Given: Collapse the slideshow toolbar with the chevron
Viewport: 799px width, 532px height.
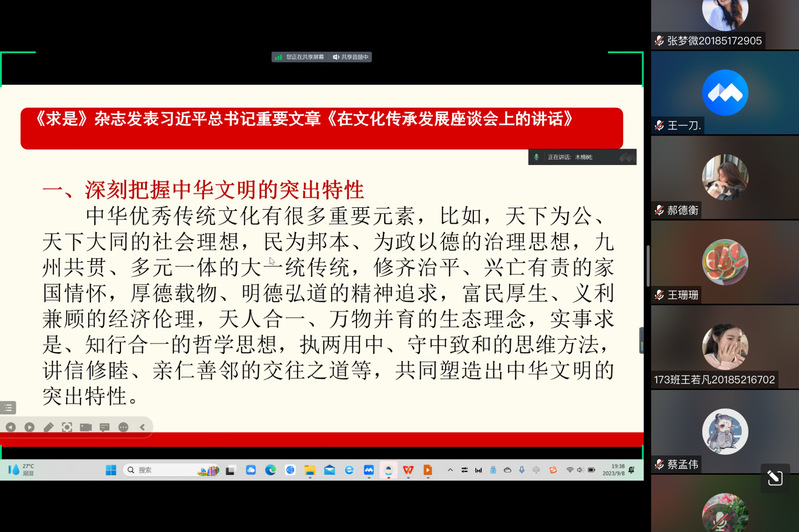Looking at the screenshot, I should (142, 427).
